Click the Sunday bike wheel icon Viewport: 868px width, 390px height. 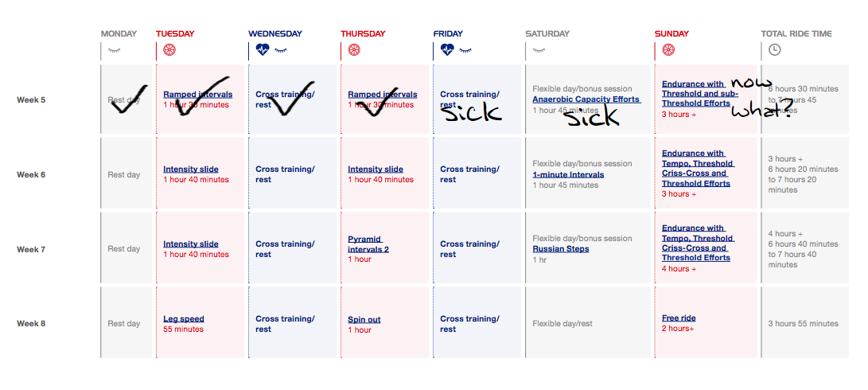pyautogui.click(x=668, y=49)
